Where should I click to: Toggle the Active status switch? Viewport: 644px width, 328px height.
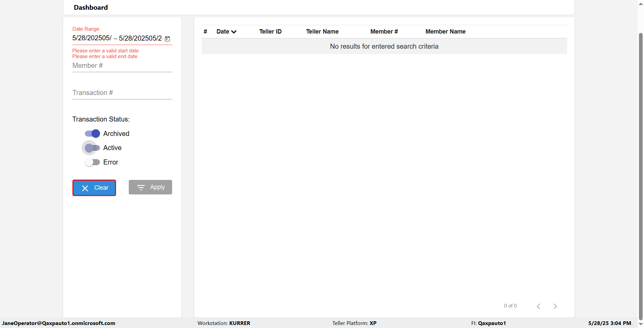[92, 148]
